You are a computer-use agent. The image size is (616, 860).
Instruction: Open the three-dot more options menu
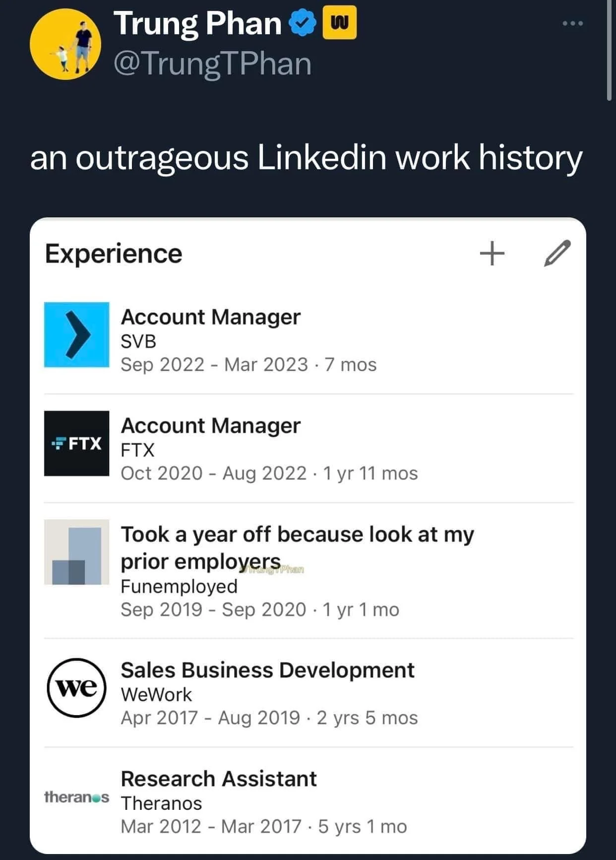tap(572, 23)
